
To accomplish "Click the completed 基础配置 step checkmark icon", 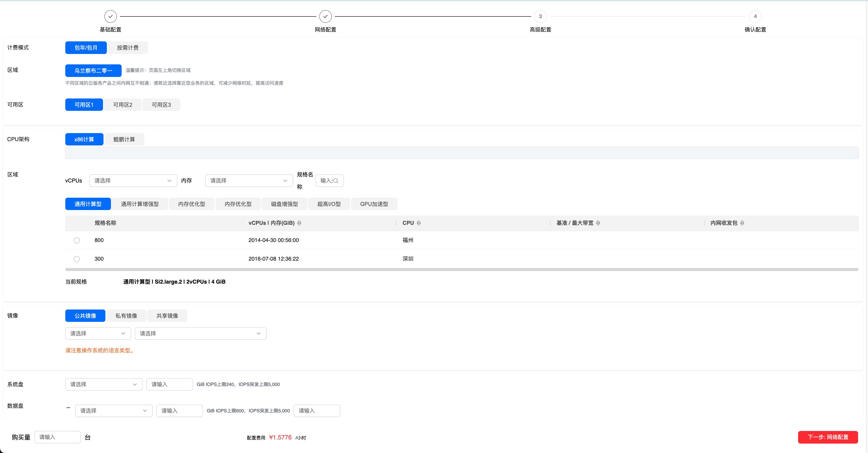I will 110,16.
